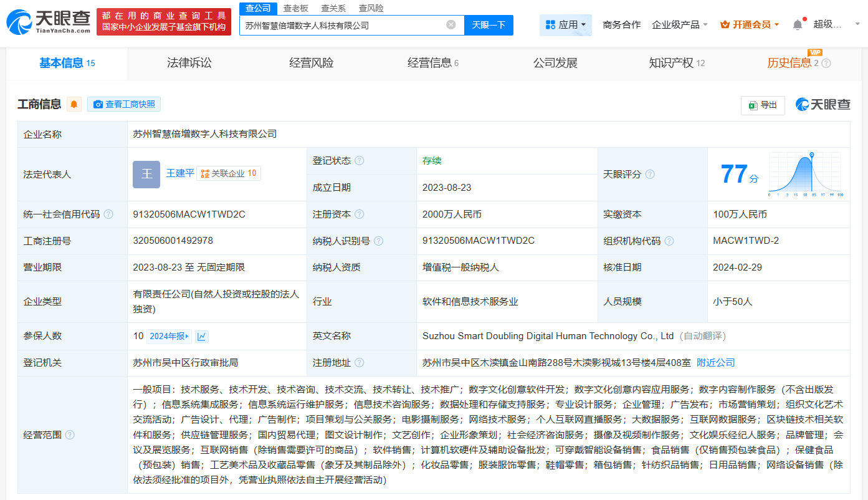Click help icon beside 经营范围

point(70,435)
